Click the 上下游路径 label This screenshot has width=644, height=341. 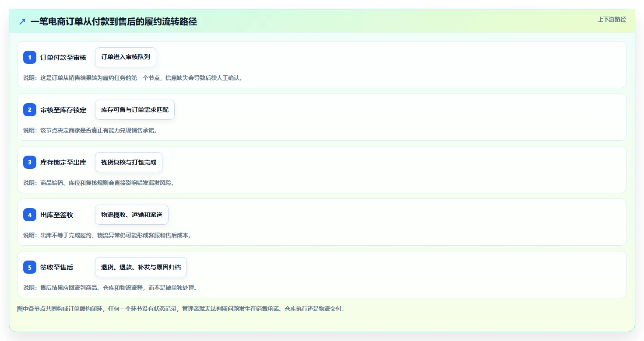pyautogui.click(x=612, y=19)
